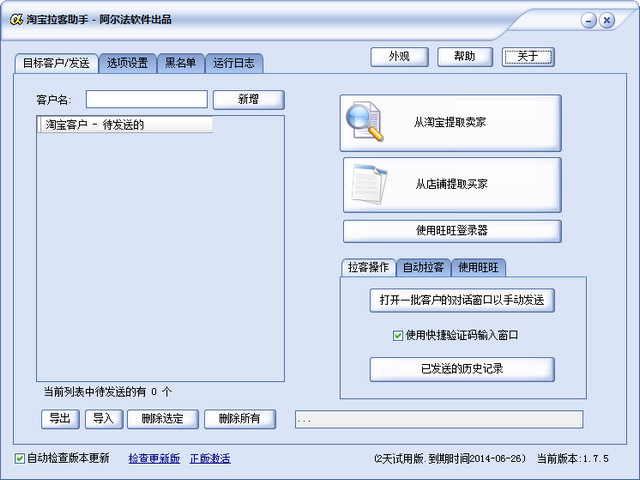Click the empty customer list area

(x=160, y=257)
